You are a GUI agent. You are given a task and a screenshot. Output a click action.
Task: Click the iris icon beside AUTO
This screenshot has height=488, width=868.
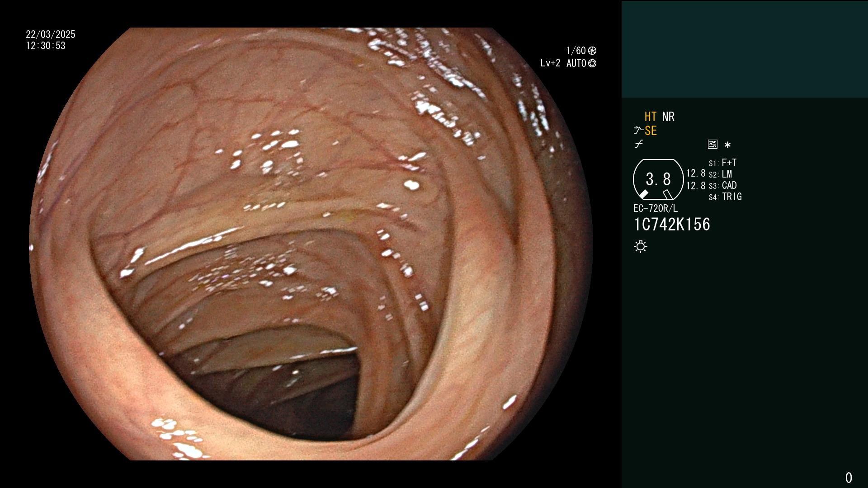(592, 63)
